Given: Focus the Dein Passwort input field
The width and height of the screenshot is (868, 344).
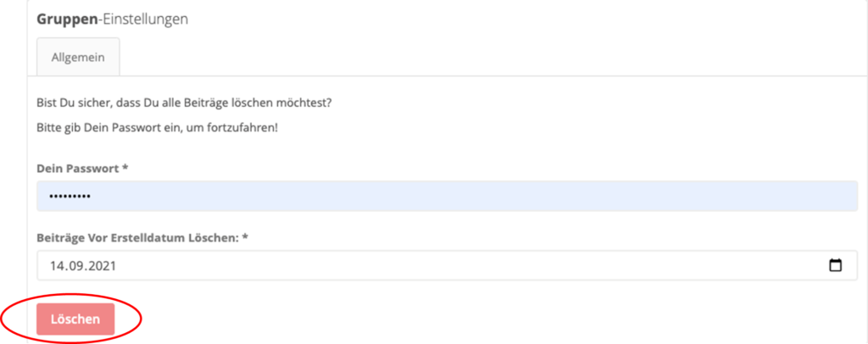Looking at the screenshot, I should (x=448, y=196).
